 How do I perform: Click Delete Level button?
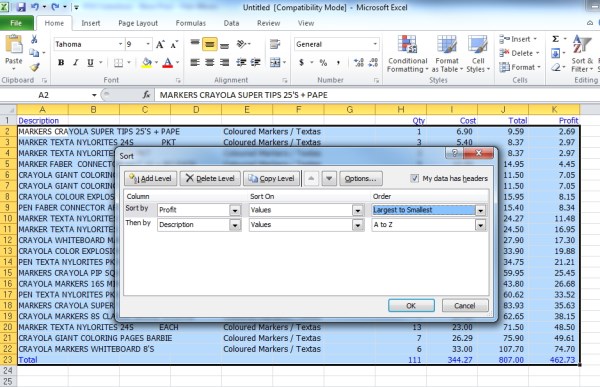(x=210, y=178)
